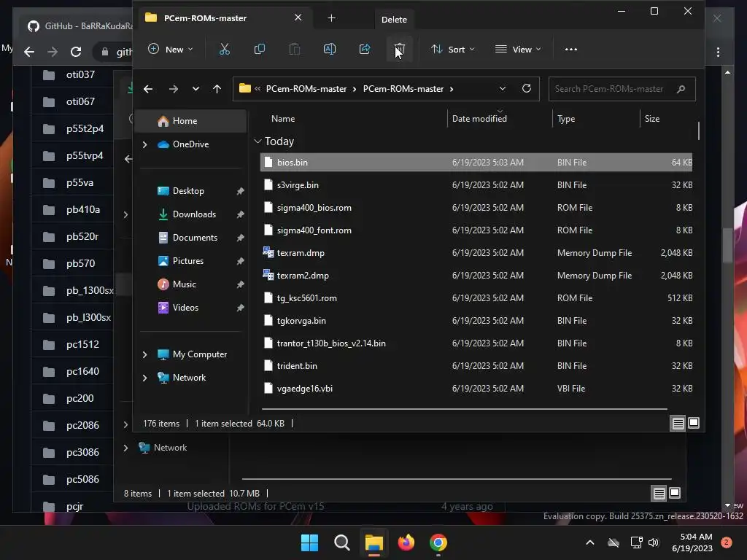Close the PCem-ROMs-master tab
This screenshot has height=560, width=747.
[x=298, y=17]
